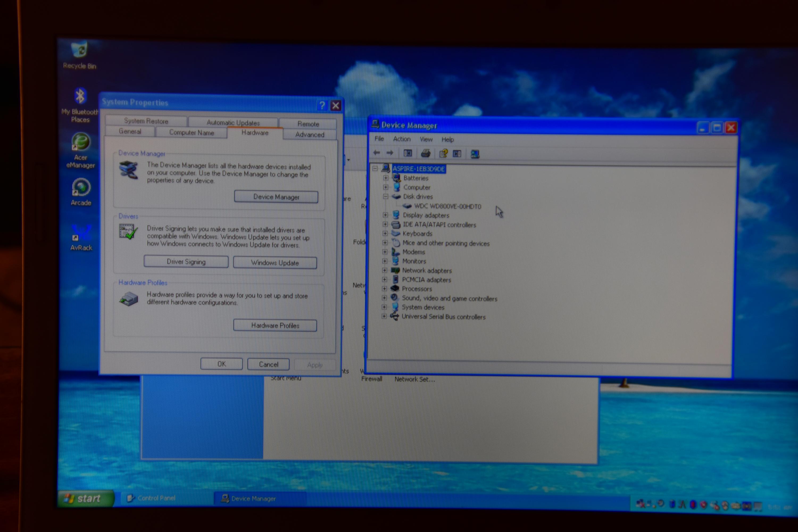Screen dimensions: 798x532
Task: Click the Hardware Profiles button
Action: tap(275, 326)
